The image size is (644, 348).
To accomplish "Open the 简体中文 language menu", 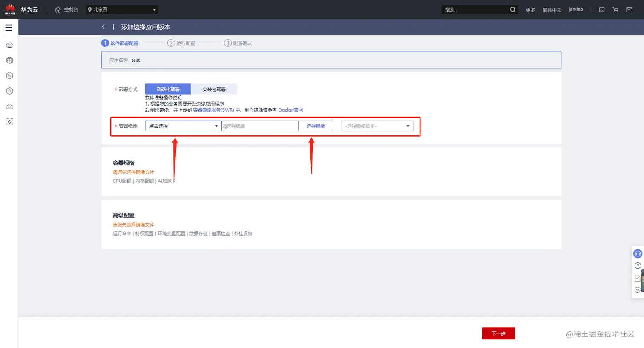I will point(552,9).
